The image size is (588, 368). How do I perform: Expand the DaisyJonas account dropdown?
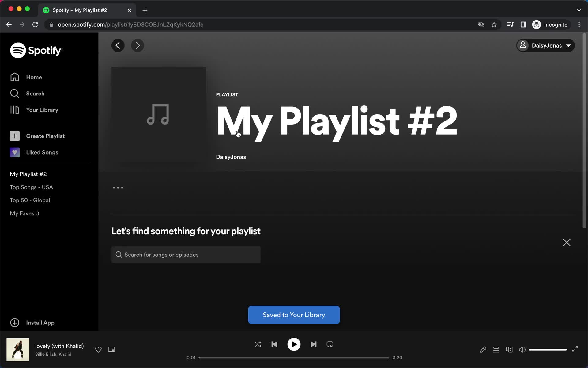[546, 45]
